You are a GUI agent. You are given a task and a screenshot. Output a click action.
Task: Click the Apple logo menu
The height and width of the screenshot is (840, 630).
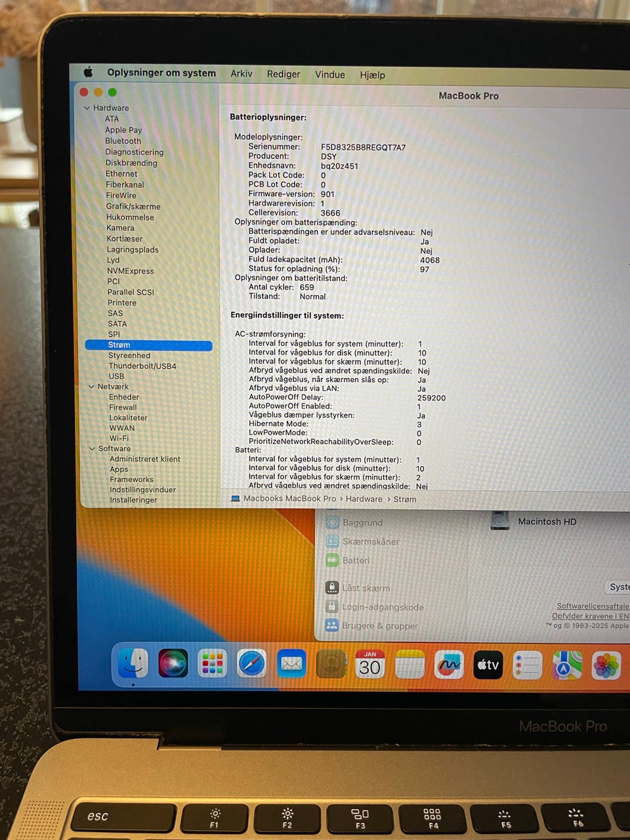click(x=89, y=72)
